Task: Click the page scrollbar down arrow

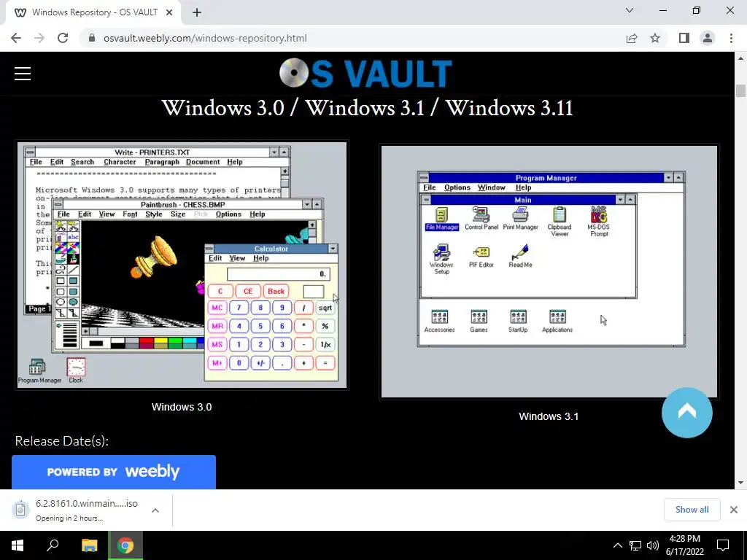Action: [x=740, y=483]
